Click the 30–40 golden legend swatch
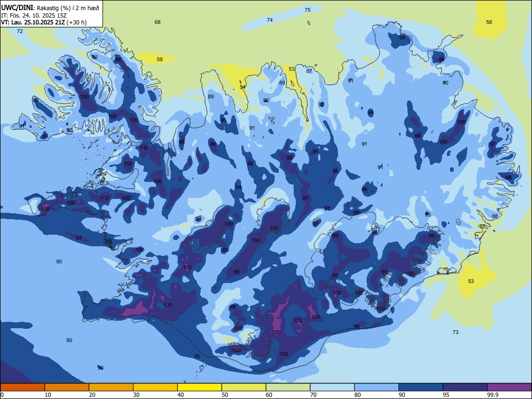532x399 pixels. coord(155,387)
